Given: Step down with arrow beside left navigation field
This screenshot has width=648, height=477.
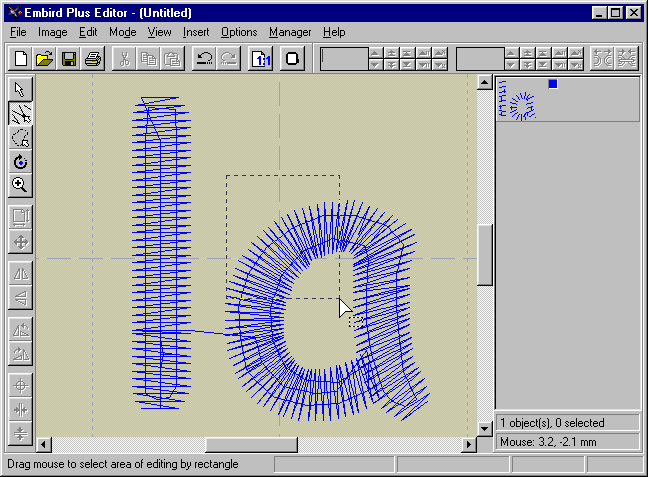Looking at the screenshot, I should coord(375,65).
